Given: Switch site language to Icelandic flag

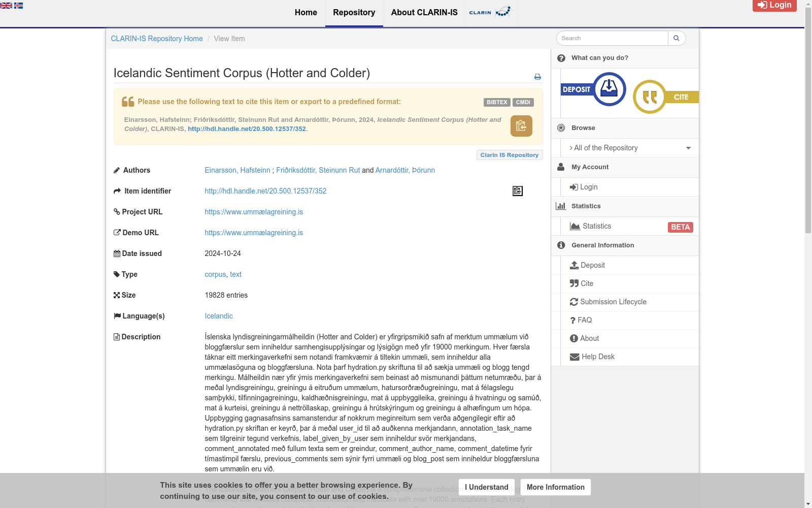Looking at the screenshot, I should [x=18, y=6].
